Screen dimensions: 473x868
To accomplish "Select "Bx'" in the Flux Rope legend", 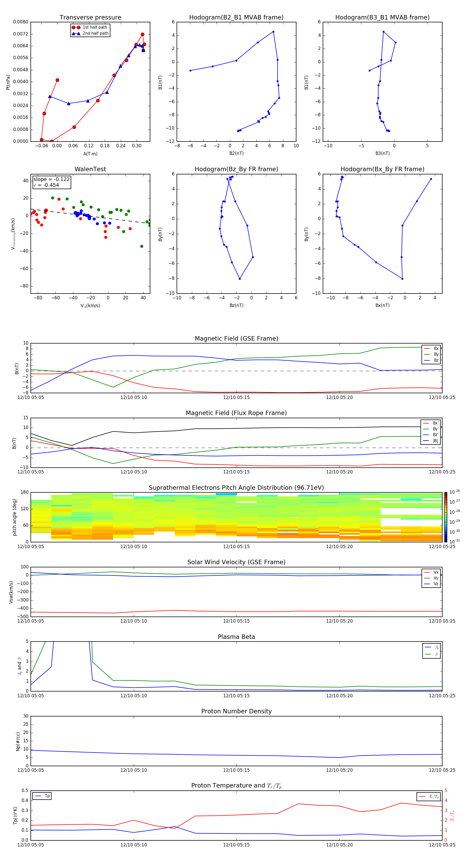I will point(431,423).
